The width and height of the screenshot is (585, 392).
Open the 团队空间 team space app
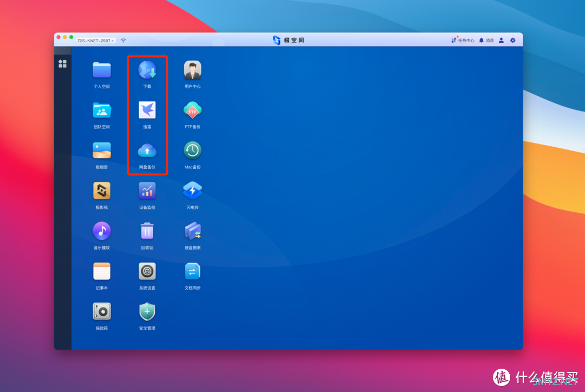[x=102, y=110]
